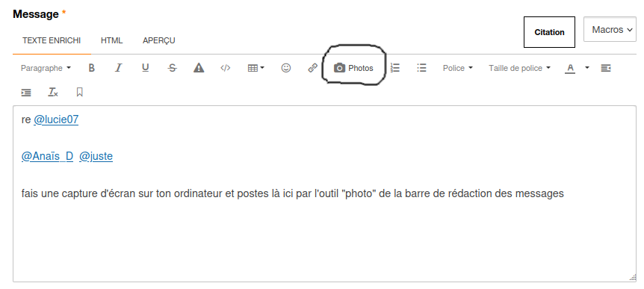Clear formatting with Tx icon
The width and height of the screenshot is (644, 289).
click(53, 93)
